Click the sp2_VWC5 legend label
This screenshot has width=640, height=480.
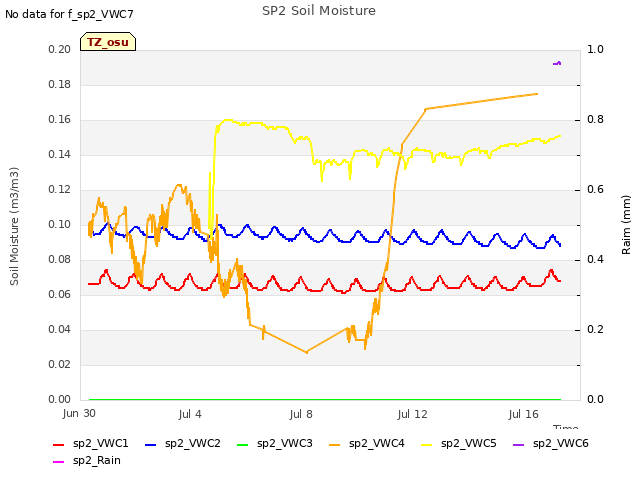pos(469,443)
